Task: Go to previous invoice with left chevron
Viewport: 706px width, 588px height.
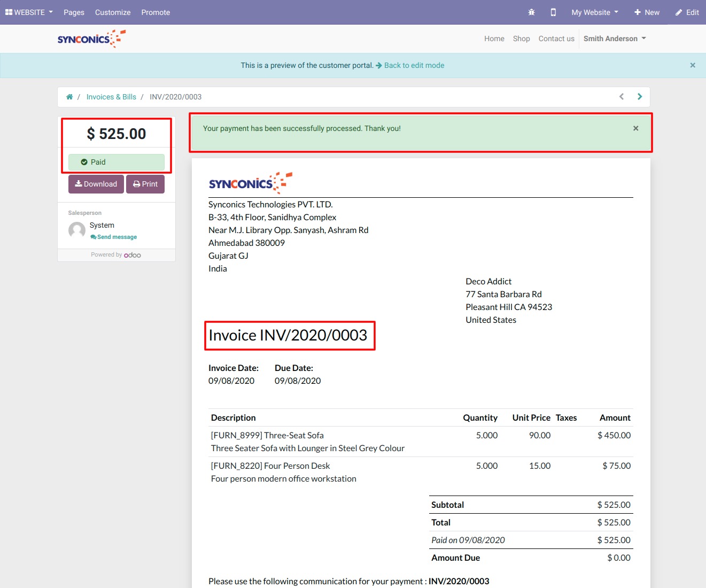Action: [x=622, y=97]
